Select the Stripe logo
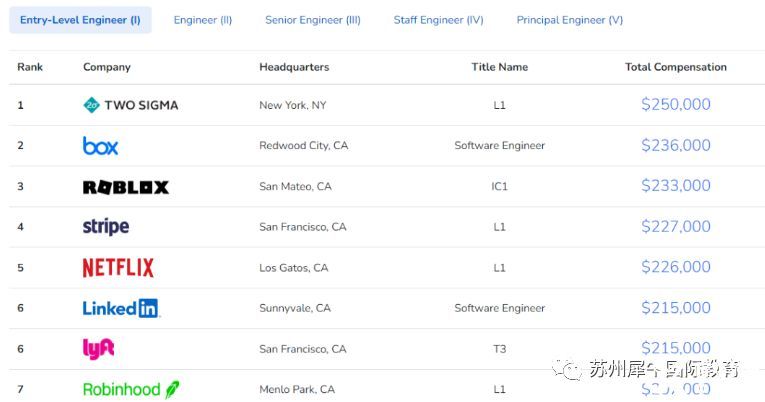The image size is (765, 402). 106,227
